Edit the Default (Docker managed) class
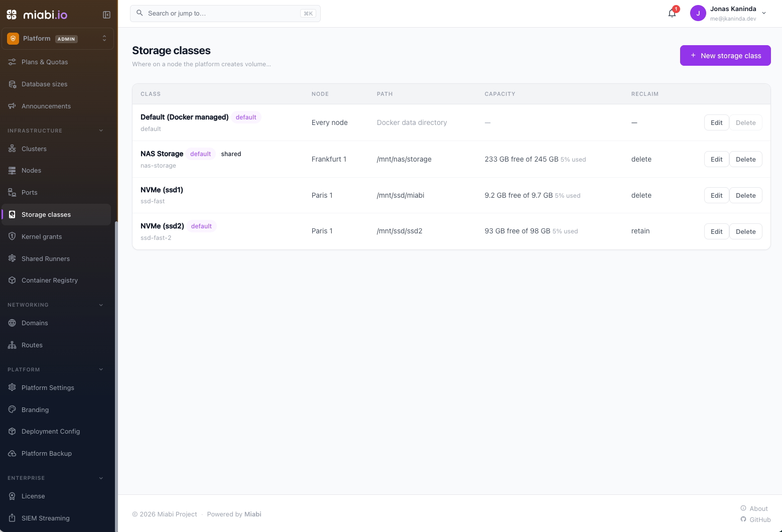 [x=716, y=122]
